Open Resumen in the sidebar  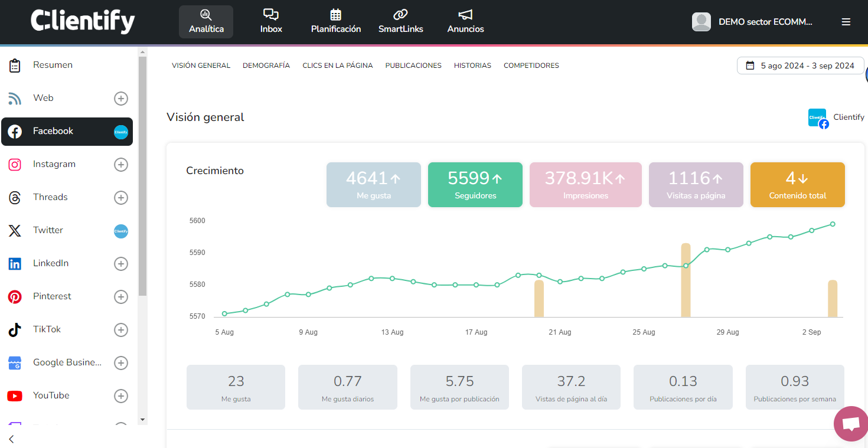67,65
